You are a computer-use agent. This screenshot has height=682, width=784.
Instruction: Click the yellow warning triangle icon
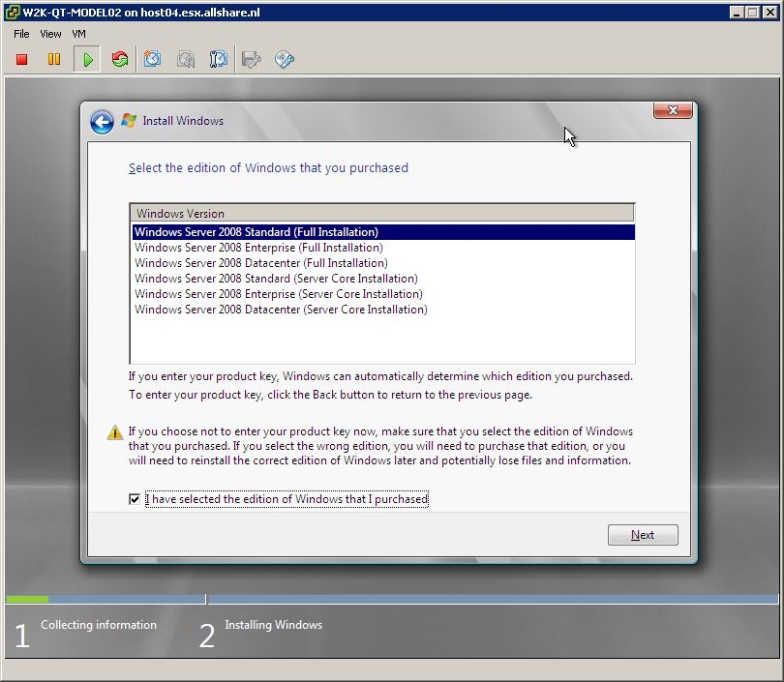(115, 432)
